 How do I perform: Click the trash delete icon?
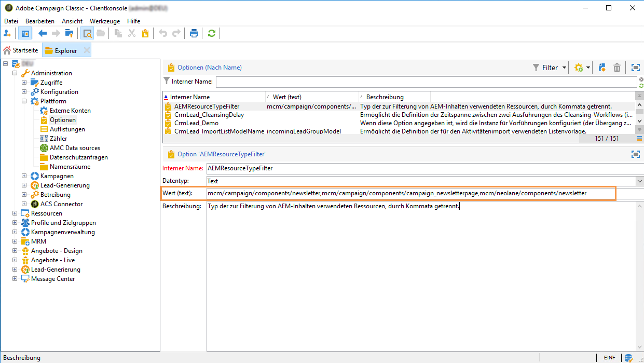(x=617, y=68)
